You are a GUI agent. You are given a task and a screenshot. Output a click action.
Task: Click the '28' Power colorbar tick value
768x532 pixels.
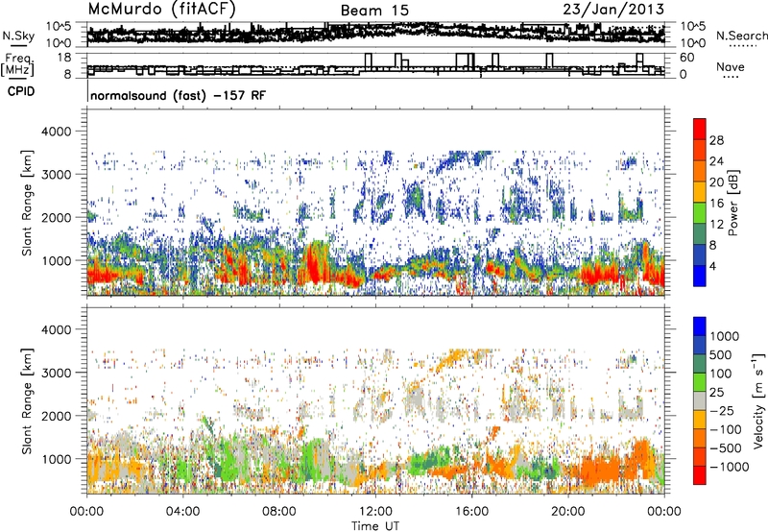coord(716,140)
